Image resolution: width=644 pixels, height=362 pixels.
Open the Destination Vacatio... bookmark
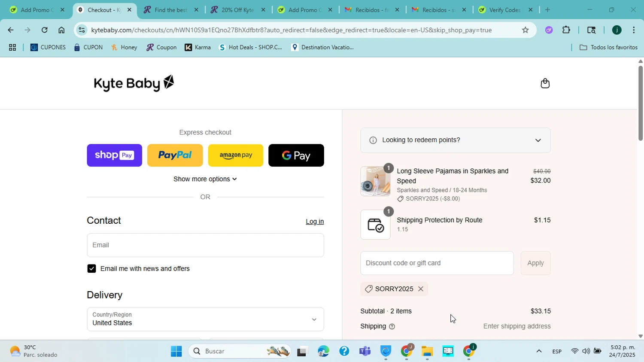pos(322,48)
